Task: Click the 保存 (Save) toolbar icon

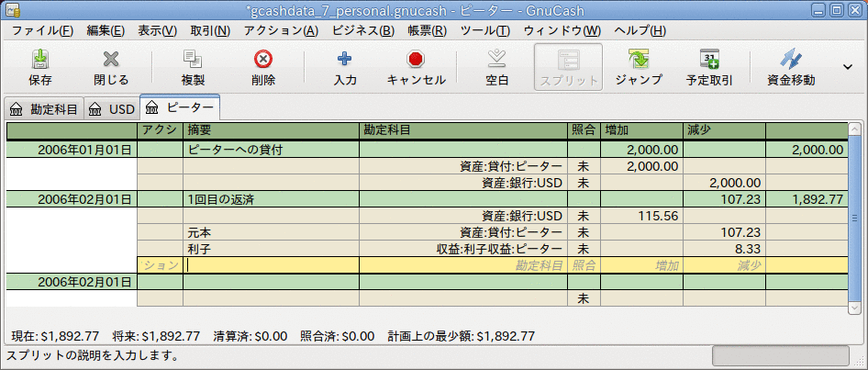Action: (40, 68)
